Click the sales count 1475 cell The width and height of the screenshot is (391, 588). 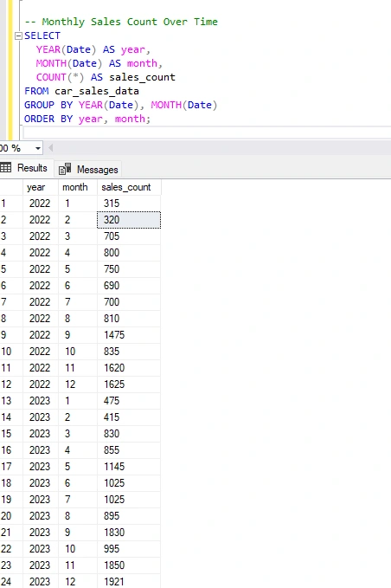[129, 335]
